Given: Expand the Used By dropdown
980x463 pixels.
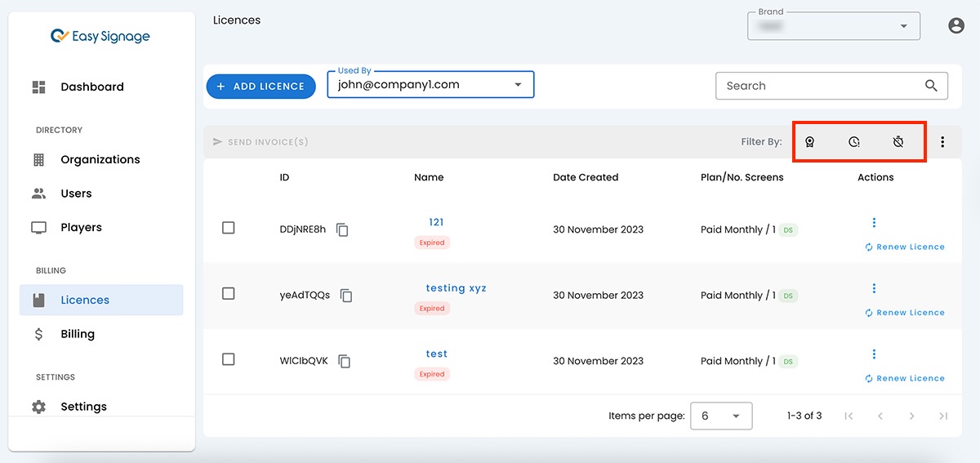Looking at the screenshot, I should (x=517, y=85).
